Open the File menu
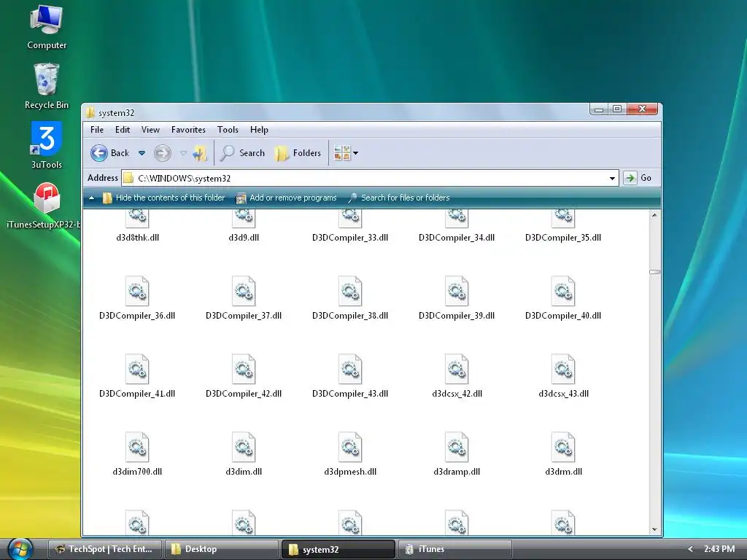The image size is (747, 560). (x=97, y=130)
